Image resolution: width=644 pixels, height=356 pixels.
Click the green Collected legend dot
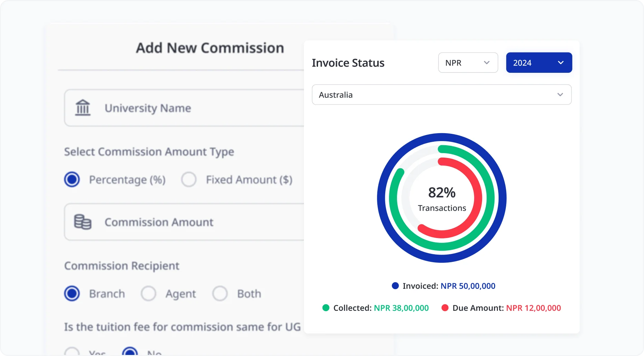coord(326,308)
